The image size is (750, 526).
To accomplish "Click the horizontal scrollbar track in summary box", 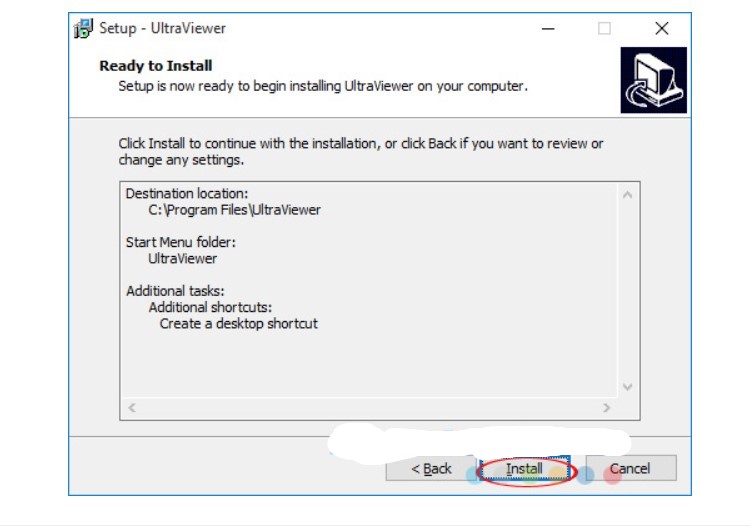I will tap(368, 408).
